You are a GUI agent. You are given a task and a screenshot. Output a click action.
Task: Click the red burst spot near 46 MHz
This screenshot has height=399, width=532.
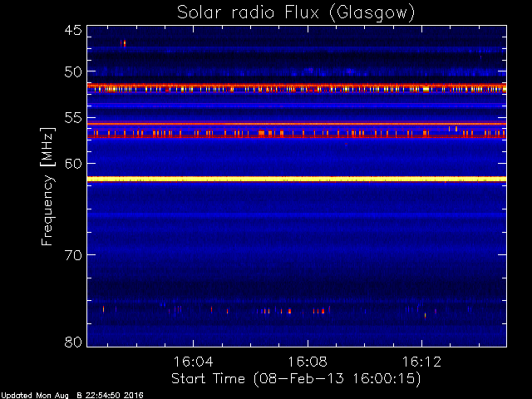[x=123, y=43]
